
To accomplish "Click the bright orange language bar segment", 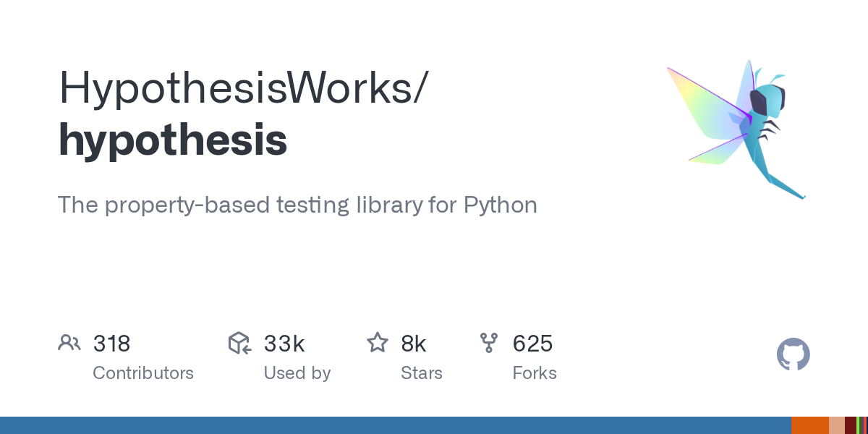I will [809, 425].
